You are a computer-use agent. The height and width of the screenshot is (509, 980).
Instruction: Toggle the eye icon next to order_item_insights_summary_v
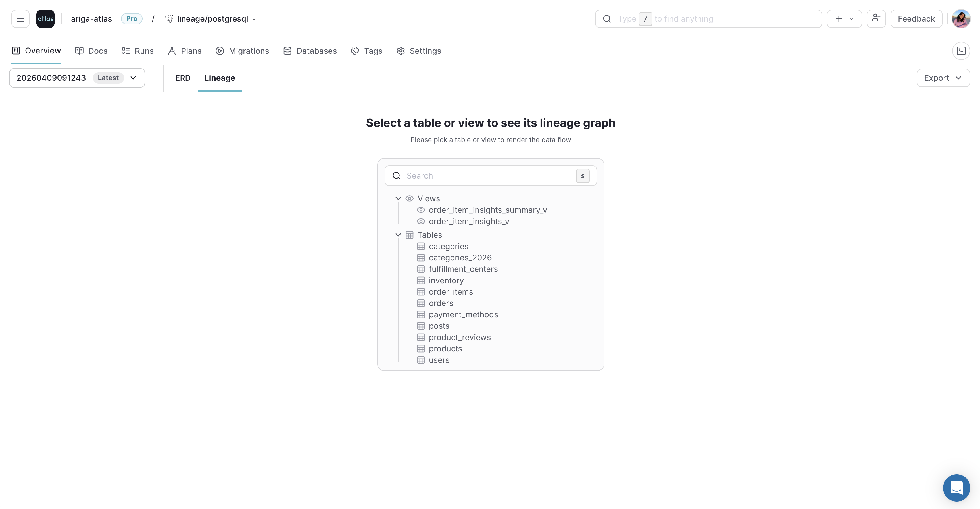(x=421, y=210)
